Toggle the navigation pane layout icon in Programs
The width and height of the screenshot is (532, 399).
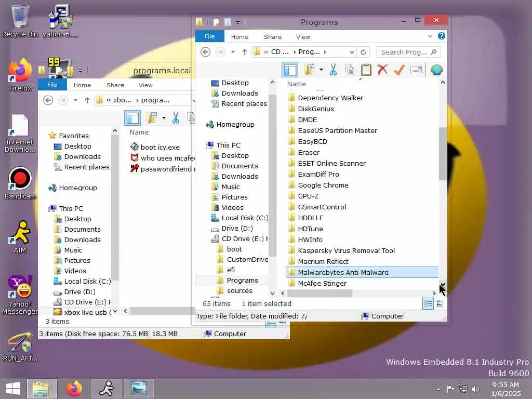pos(290,70)
